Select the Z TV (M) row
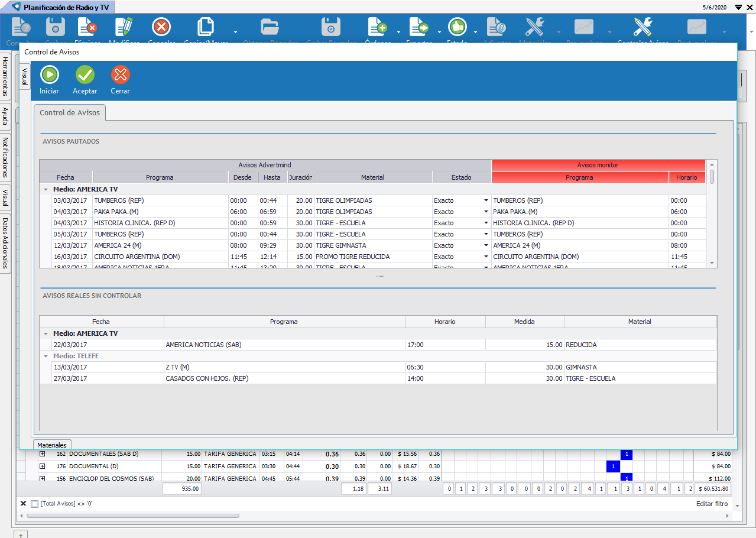 (x=378, y=367)
